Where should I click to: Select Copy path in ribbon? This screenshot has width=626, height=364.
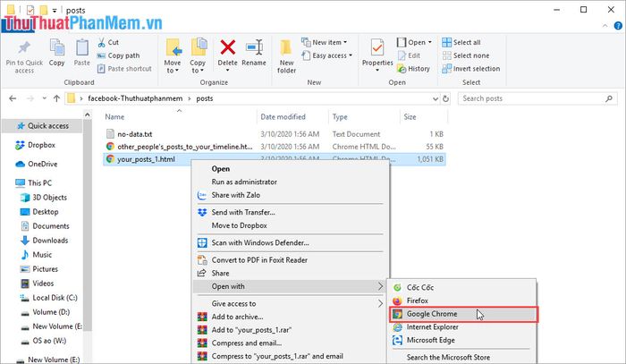[119, 55]
